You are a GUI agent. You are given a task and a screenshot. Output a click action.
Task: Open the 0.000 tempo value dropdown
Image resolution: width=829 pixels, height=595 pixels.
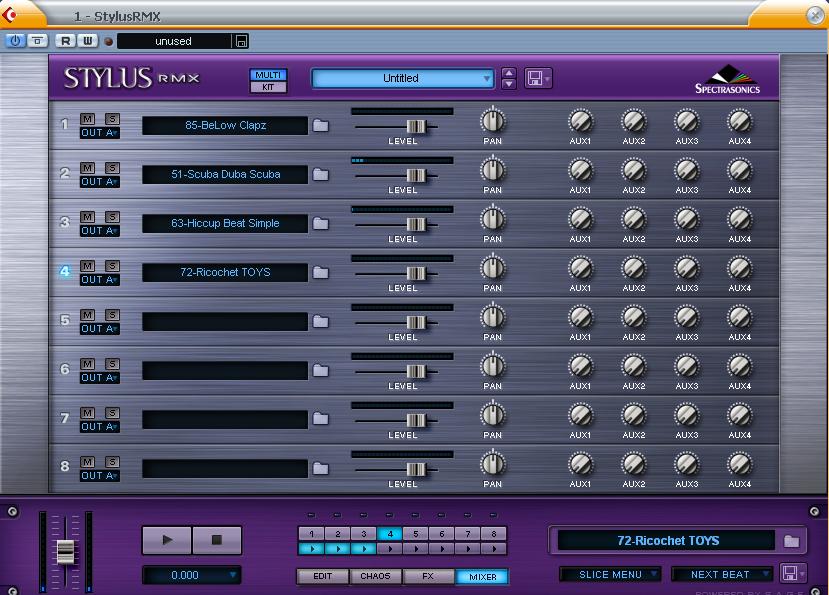click(191, 575)
